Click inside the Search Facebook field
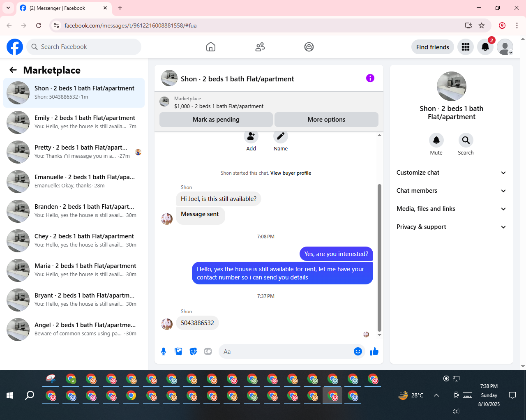 84,47
